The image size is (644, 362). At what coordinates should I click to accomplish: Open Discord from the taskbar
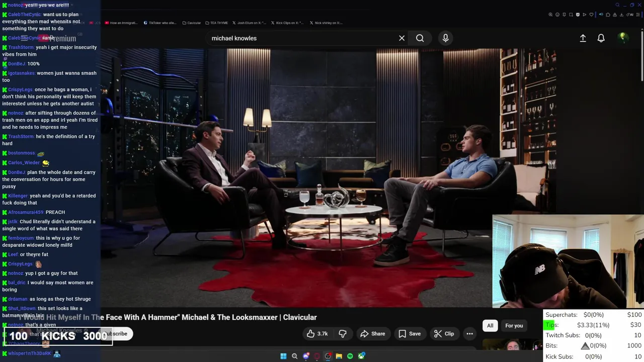[306, 356]
